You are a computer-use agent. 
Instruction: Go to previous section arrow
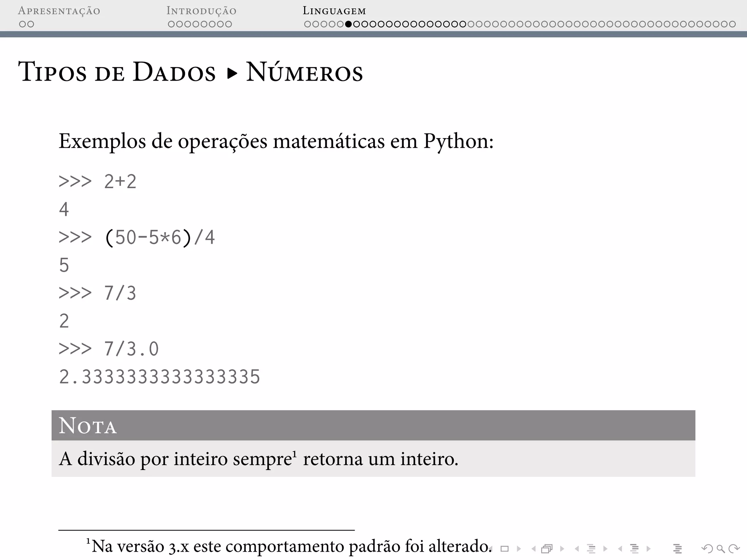coord(620,548)
